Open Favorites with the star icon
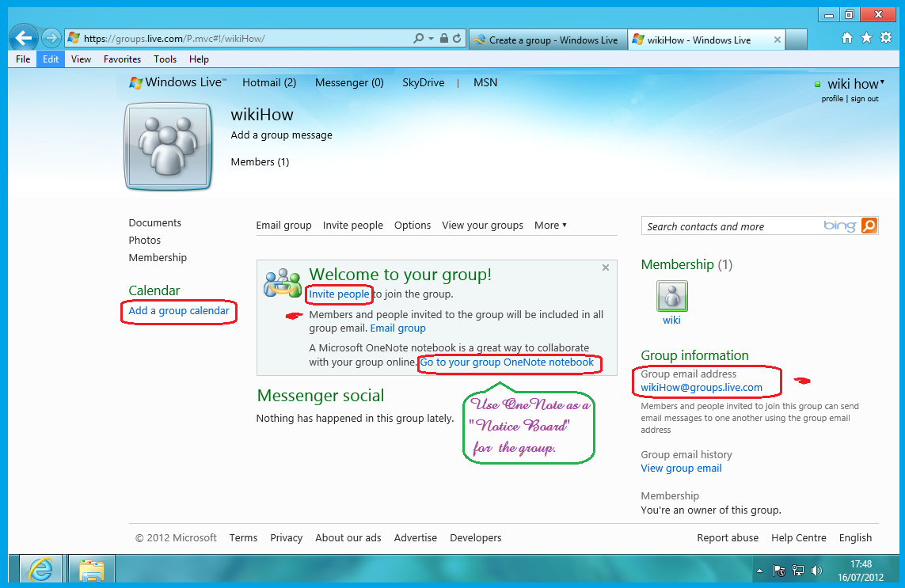 866,38
